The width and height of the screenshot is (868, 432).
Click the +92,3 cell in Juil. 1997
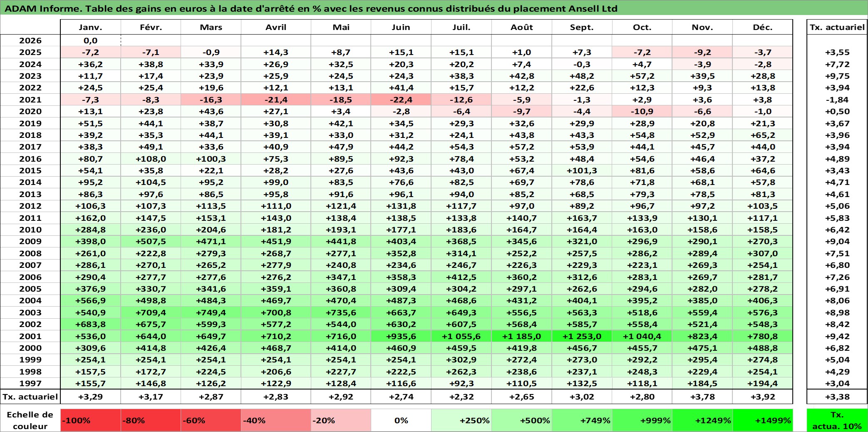pos(461,383)
